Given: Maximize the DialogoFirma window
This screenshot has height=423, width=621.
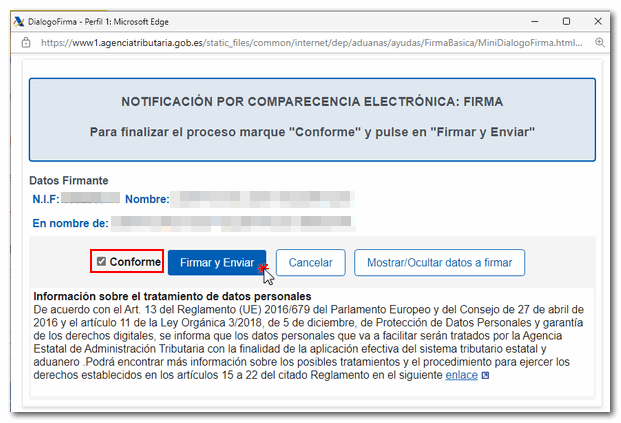Looking at the screenshot, I should click(566, 20).
